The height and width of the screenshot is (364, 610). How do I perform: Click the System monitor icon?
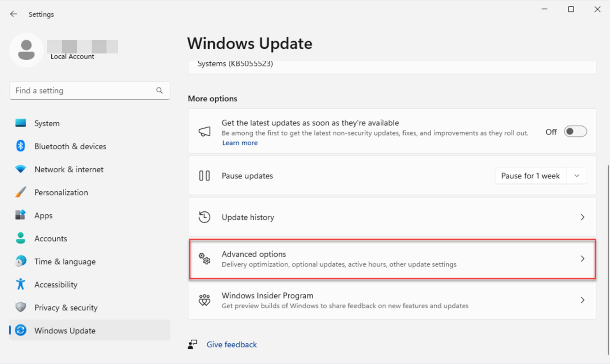point(21,123)
